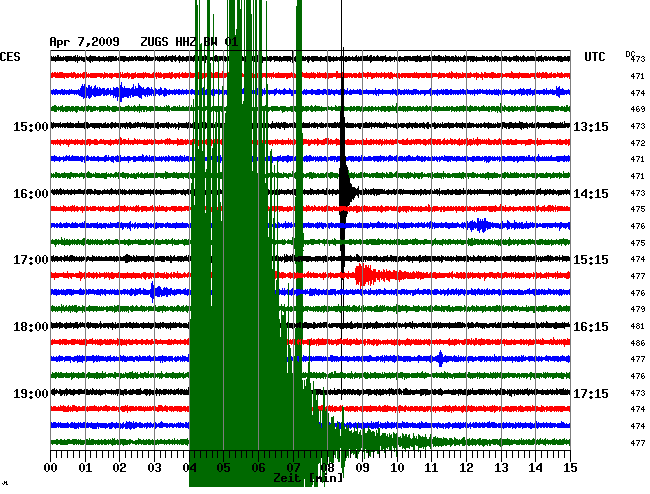Click minute tick label "13"
This screenshot has width=650, height=494.
501,468
